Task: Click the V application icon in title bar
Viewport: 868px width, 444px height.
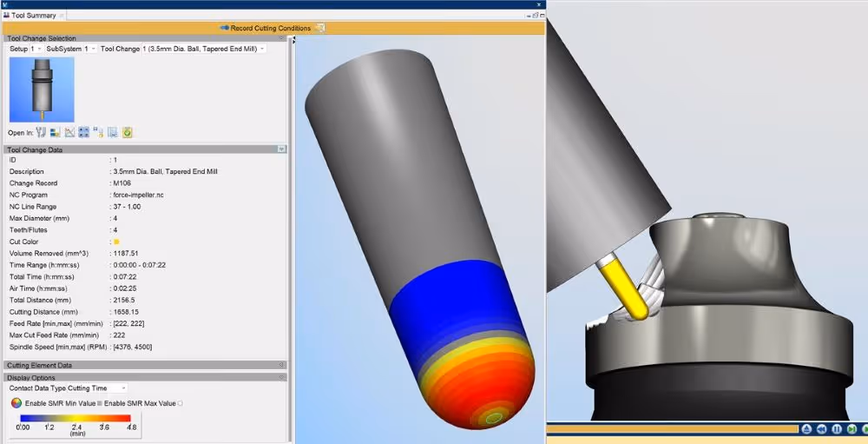Action: pyautogui.click(x=5, y=4)
